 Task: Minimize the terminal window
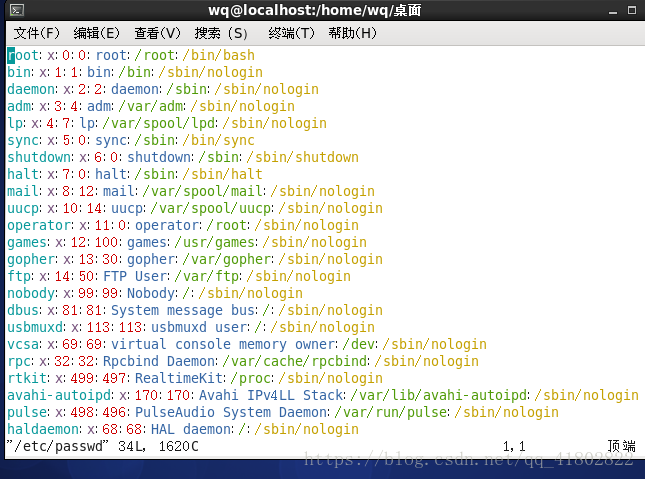pos(613,11)
